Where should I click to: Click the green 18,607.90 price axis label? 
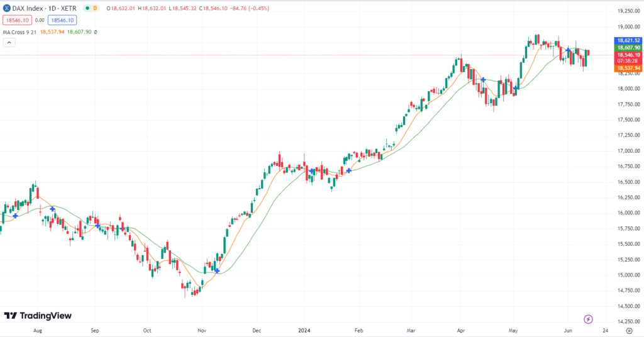tap(628, 48)
